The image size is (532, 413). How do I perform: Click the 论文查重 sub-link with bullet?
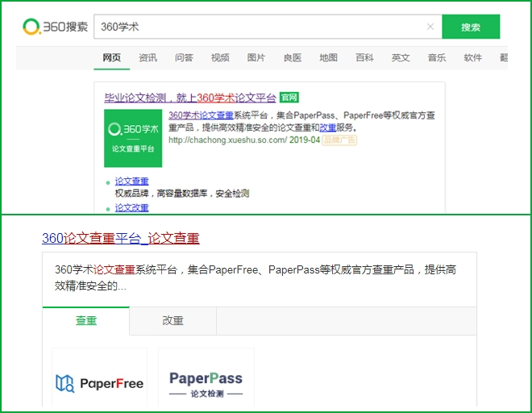click(x=131, y=181)
